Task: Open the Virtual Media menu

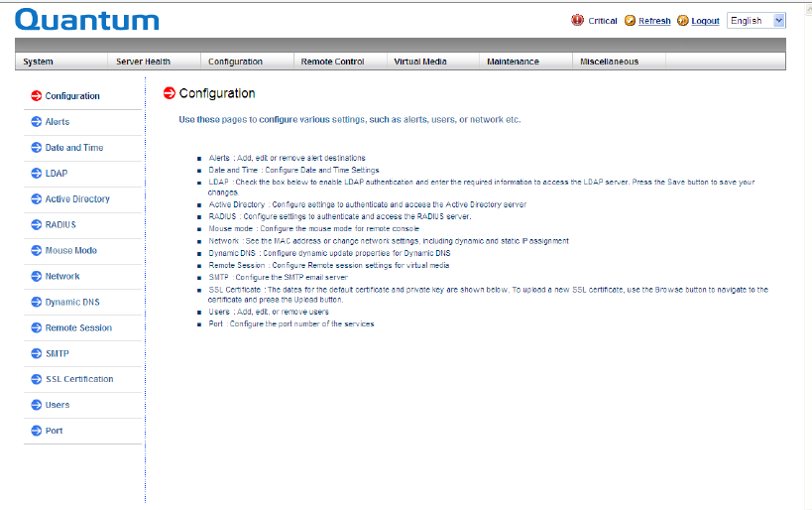Action: [420, 62]
